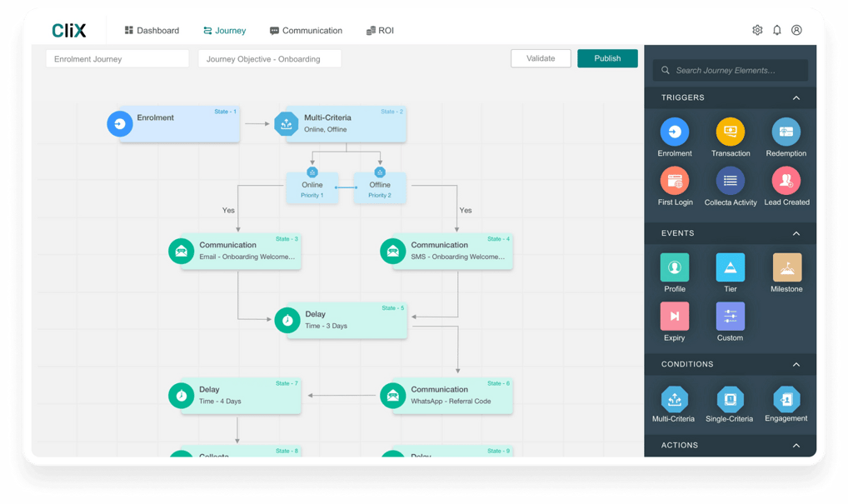The image size is (848, 504).
Task: Click the Publish button
Action: pos(607,58)
